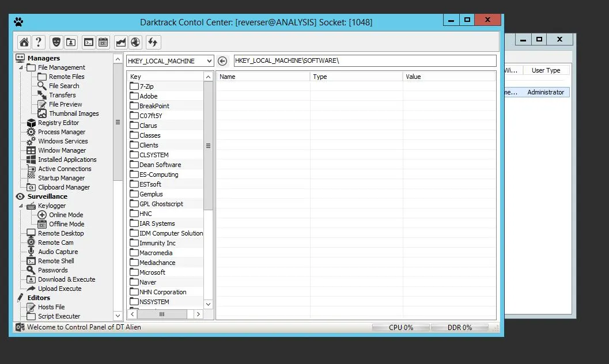Open Process Manager in sidebar
Image resolution: width=609 pixels, height=364 pixels.
tap(62, 132)
